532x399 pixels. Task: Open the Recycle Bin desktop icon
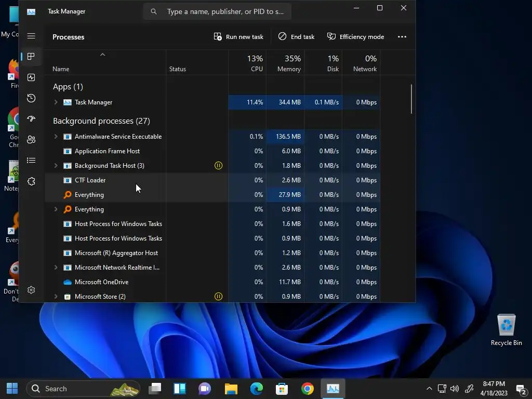click(506, 330)
